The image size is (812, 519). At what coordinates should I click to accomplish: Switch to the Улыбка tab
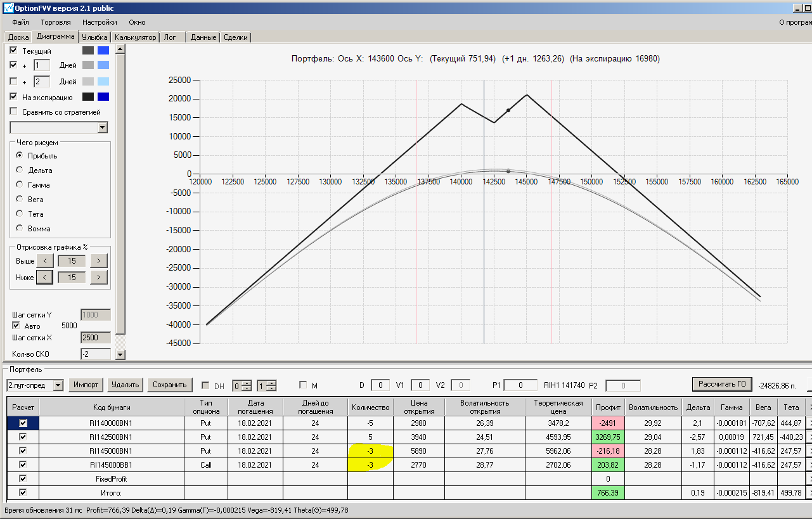coord(95,37)
